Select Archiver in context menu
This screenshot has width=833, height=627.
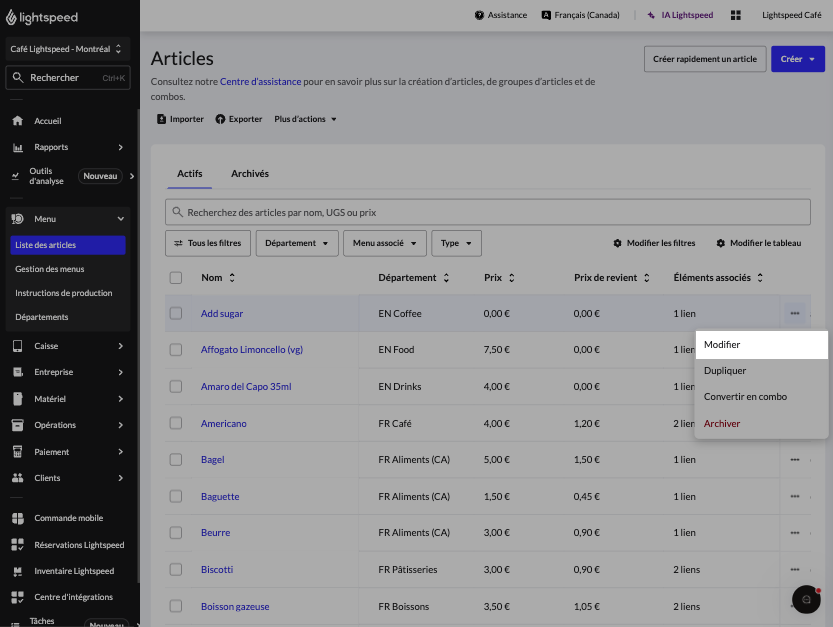tap(761, 423)
